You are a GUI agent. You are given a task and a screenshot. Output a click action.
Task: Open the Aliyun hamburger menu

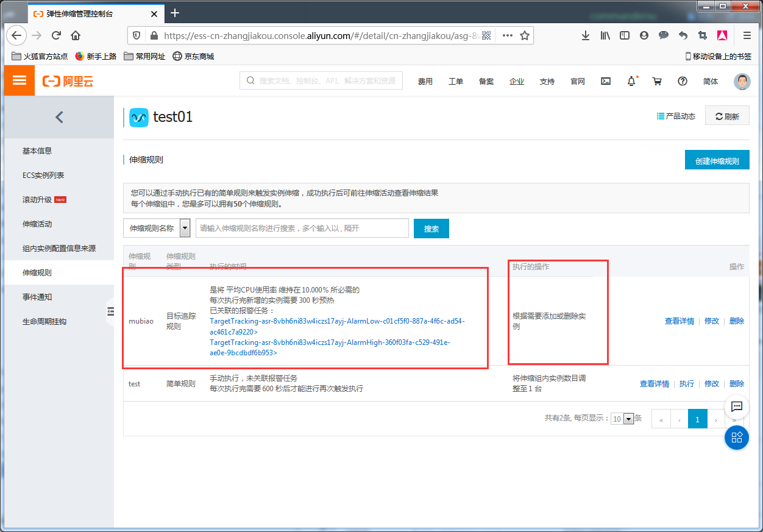point(20,80)
